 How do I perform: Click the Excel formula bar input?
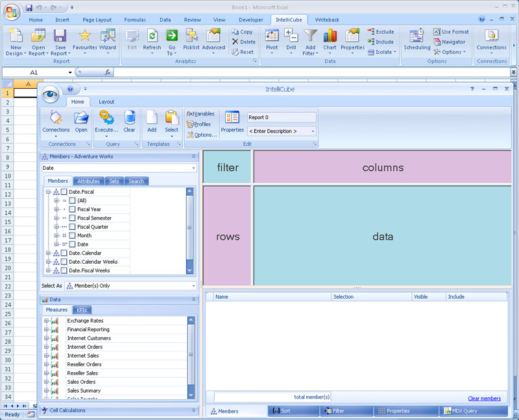(x=312, y=72)
